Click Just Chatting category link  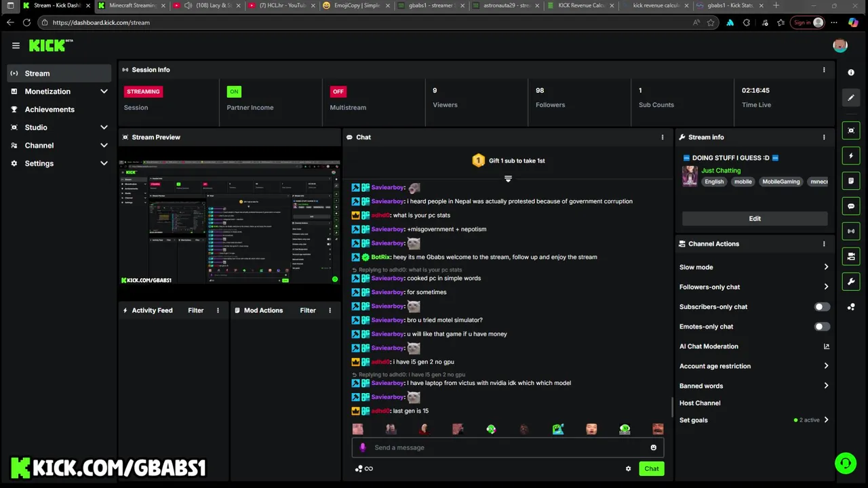click(x=721, y=171)
